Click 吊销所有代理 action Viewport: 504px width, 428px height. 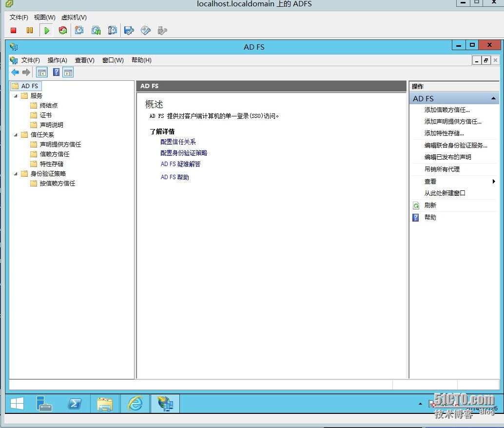click(442, 169)
